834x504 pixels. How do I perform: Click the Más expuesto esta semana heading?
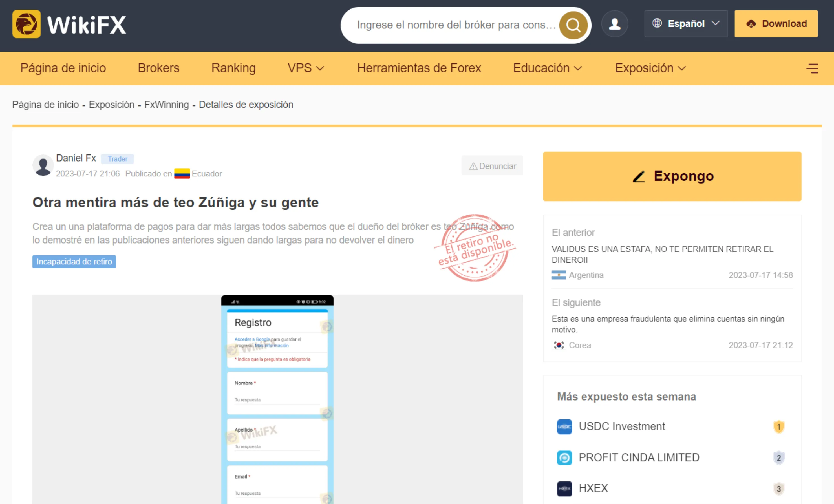click(x=626, y=396)
